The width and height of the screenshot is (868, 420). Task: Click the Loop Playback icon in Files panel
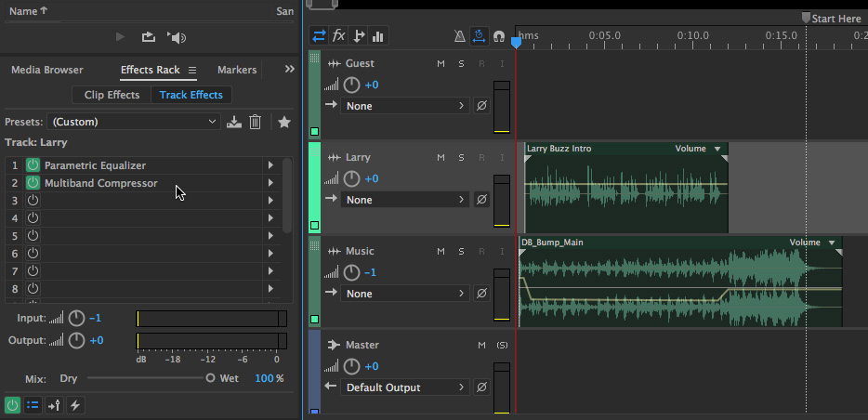pyautogui.click(x=149, y=37)
